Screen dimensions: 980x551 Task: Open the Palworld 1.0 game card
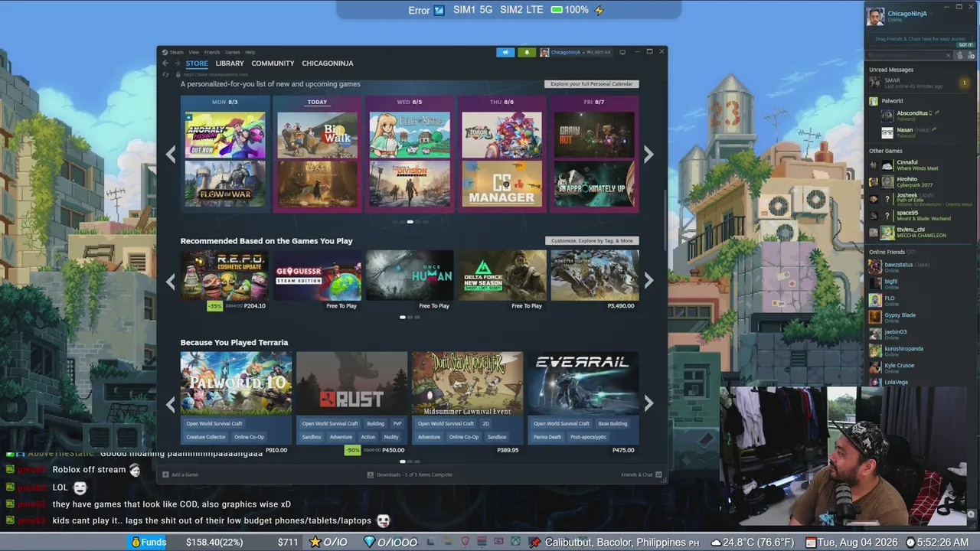[x=236, y=398]
